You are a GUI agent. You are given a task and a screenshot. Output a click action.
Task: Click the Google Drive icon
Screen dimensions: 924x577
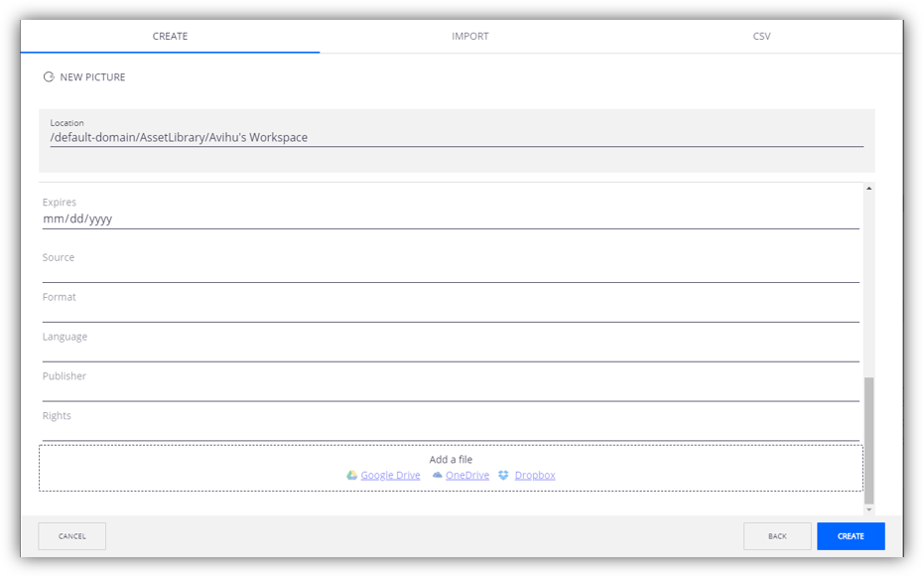[x=351, y=476]
